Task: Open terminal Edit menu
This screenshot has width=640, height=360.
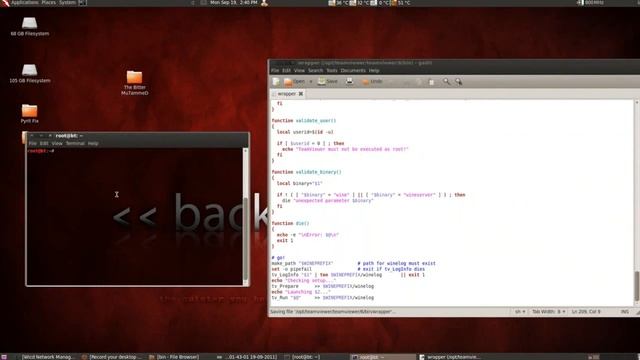Action: (44, 144)
